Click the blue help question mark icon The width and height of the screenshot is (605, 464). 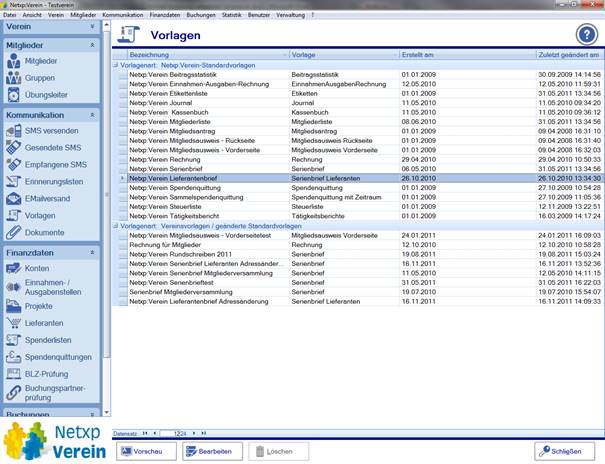pyautogui.click(x=587, y=35)
